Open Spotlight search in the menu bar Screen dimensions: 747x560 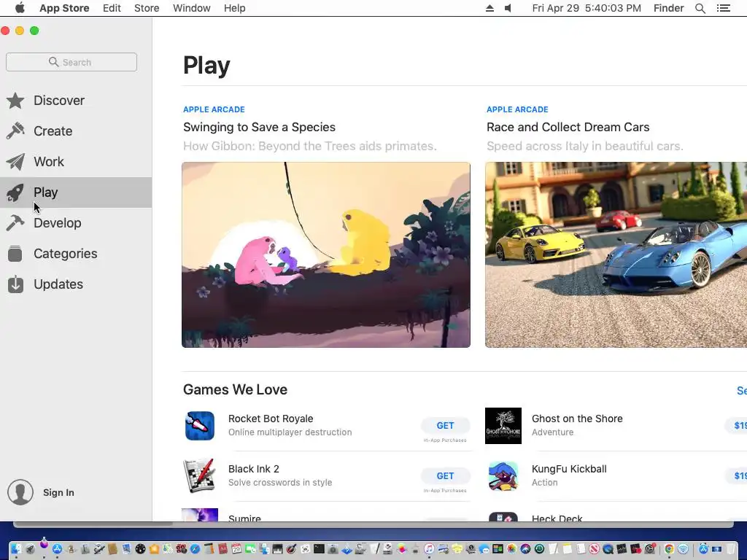click(x=700, y=8)
